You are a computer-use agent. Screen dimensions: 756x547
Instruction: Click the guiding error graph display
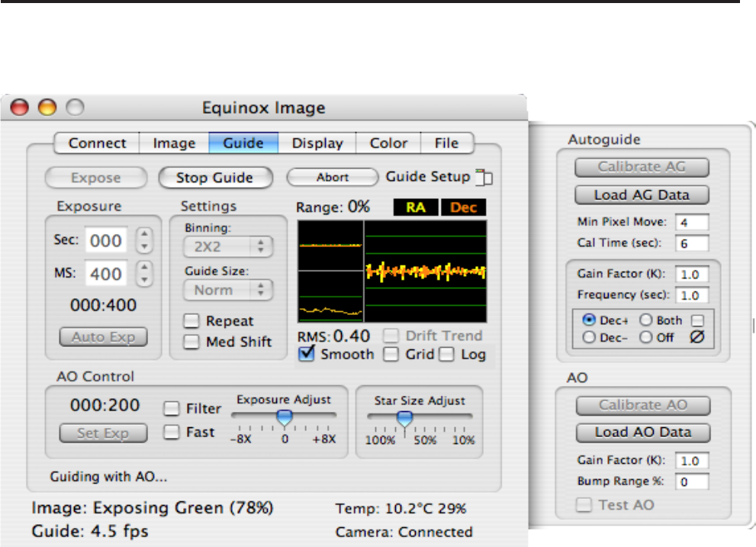(392, 272)
